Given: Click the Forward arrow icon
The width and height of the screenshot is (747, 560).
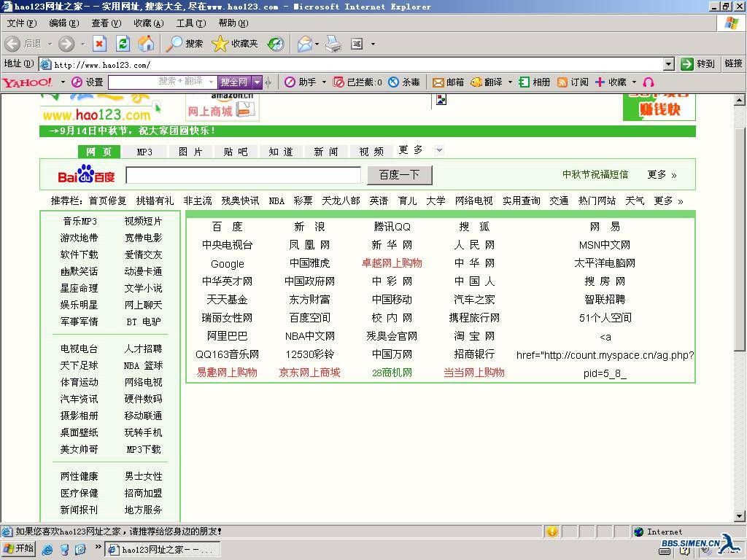Looking at the screenshot, I should click(66, 44).
